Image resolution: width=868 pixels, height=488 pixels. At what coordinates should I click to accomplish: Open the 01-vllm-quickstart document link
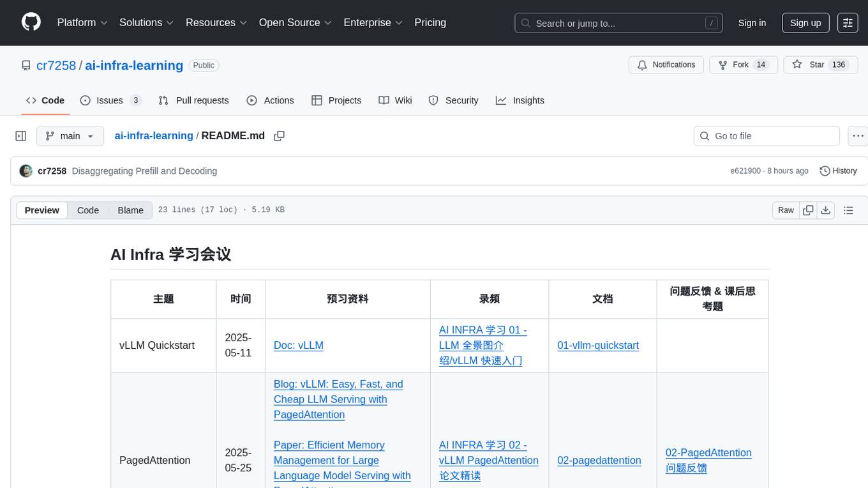[x=598, y=345]
